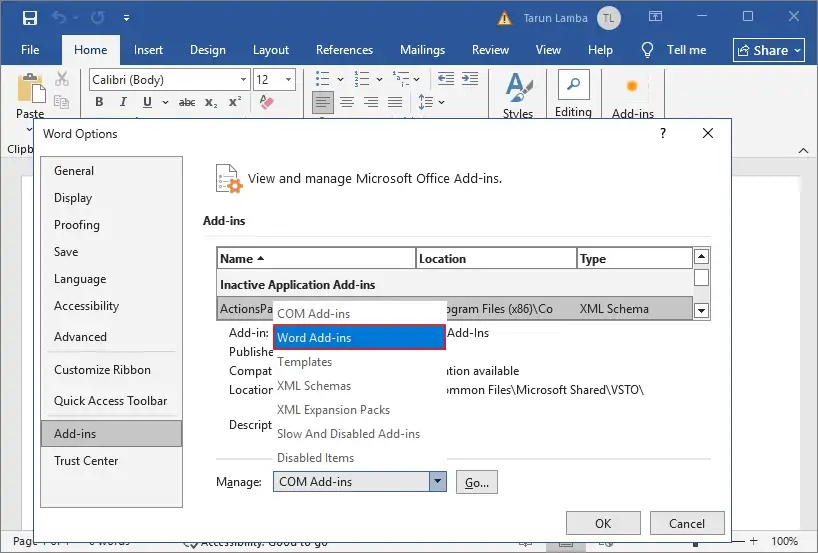The width and height of the screenshot is (818, 553).
Task: Click the add-ins list scroll down arrow
Action: (x=701, y=310)
